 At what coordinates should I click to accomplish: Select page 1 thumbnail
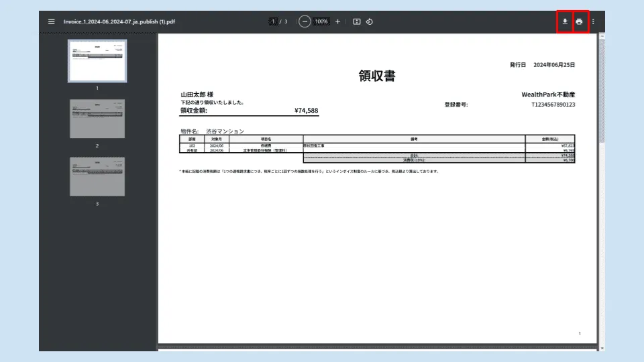97,61
